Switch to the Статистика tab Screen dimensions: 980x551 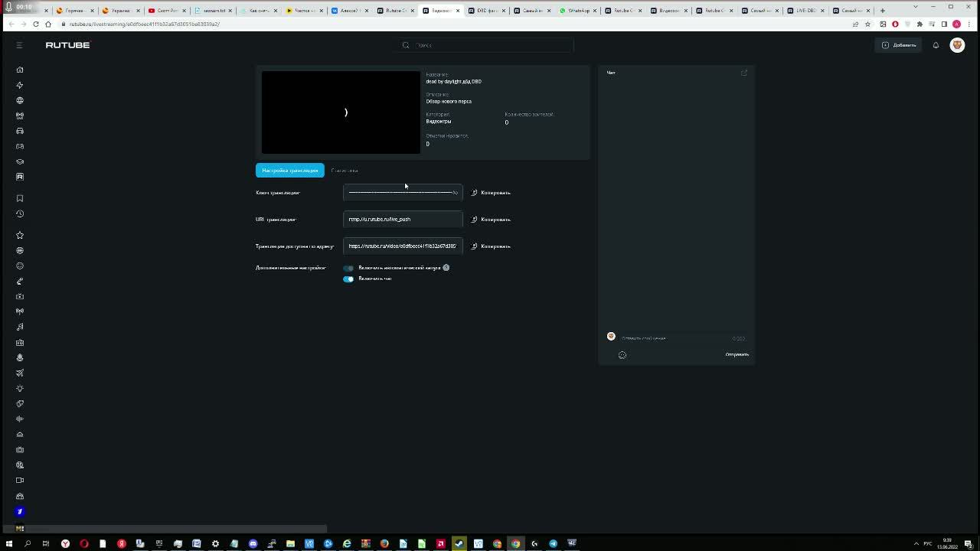point(345,170)
